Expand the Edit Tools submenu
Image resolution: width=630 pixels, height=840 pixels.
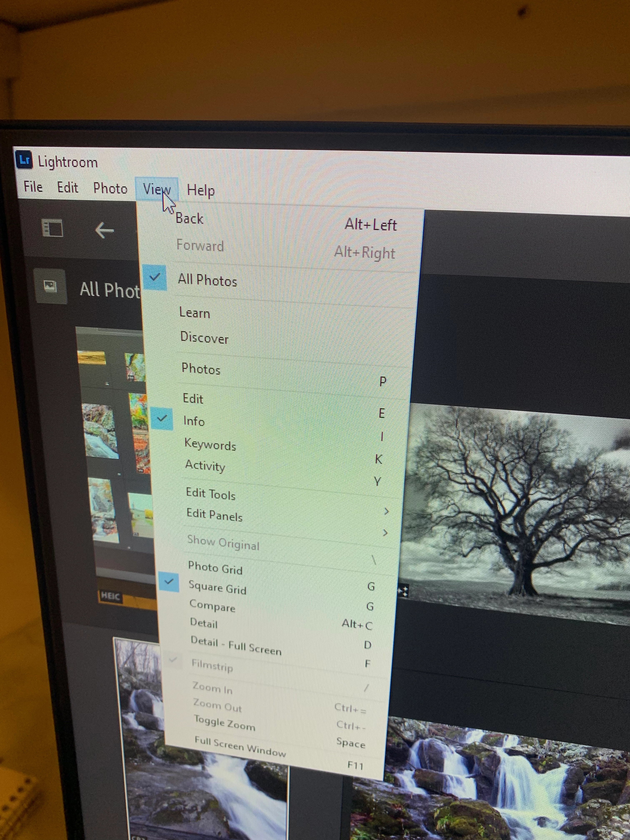[x=211, y=494]
